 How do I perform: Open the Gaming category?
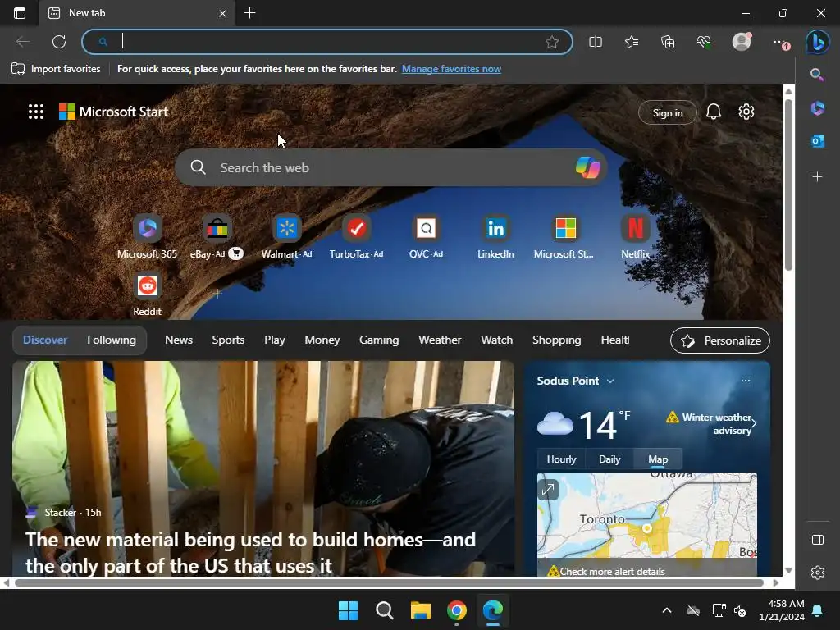379,340
